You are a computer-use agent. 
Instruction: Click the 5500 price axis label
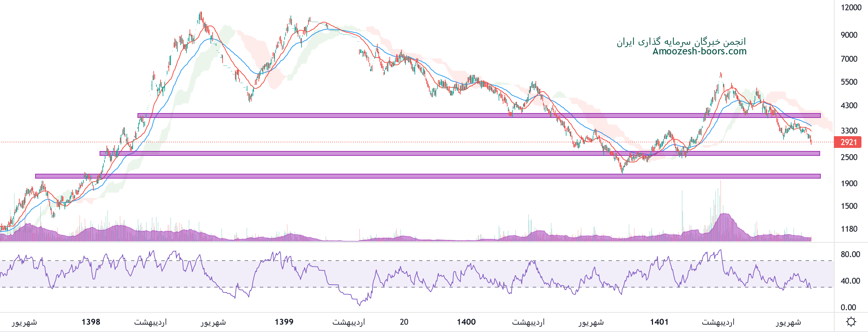click(849, 82)
